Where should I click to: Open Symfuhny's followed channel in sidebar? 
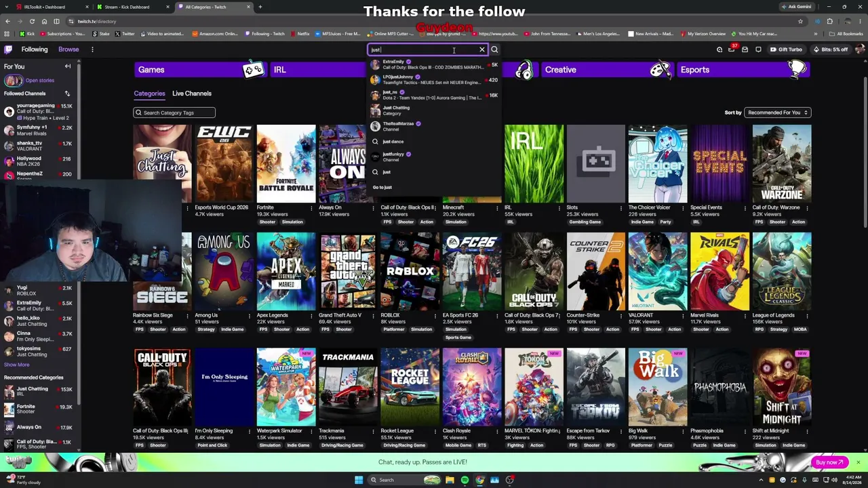click(x=39, y=130)
